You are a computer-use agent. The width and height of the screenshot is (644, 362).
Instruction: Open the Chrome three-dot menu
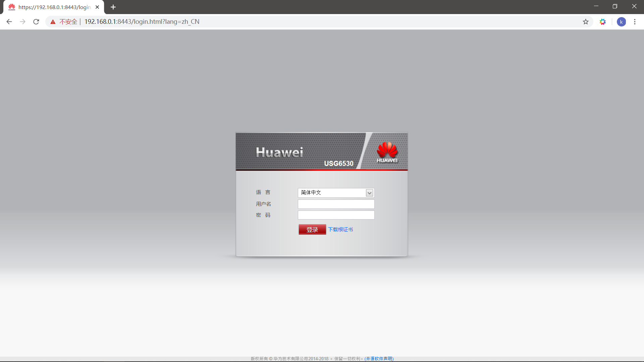pyautogui.click(x=635, y=22)
